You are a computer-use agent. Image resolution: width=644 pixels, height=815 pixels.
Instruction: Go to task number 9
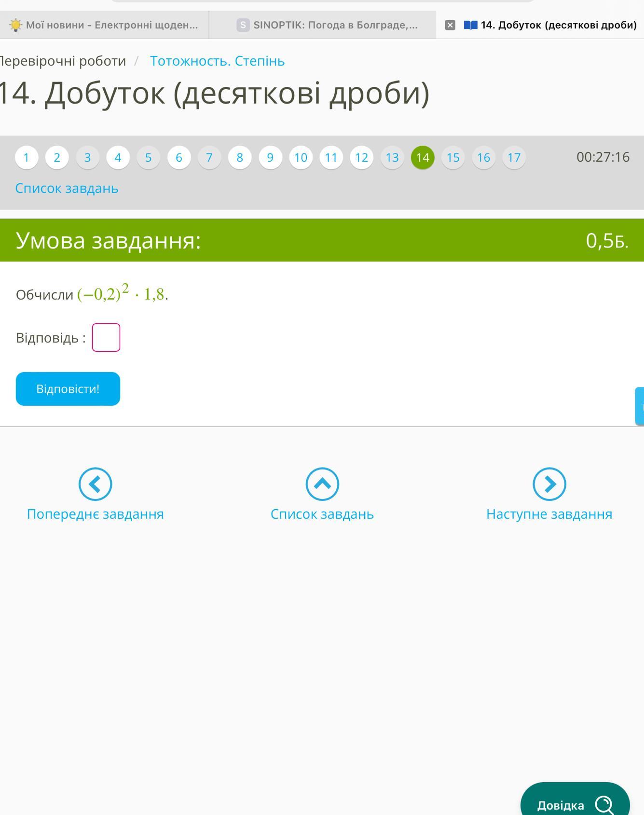[270, 158]
